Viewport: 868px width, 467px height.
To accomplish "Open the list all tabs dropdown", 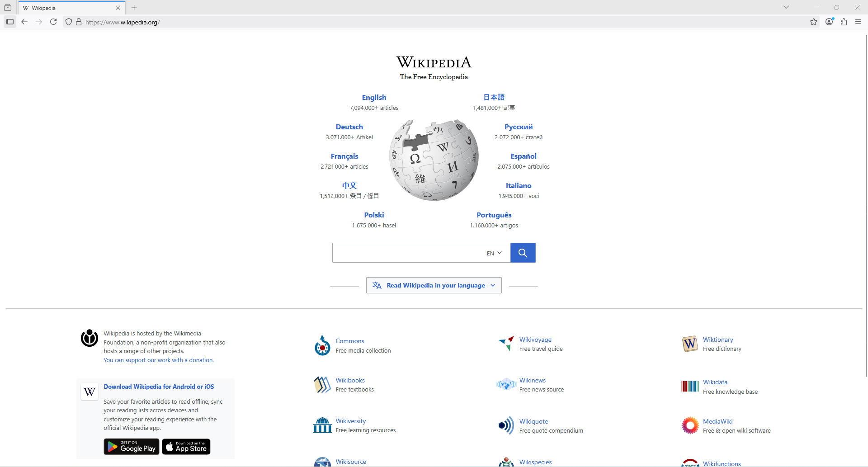I will tap(786, 7).
